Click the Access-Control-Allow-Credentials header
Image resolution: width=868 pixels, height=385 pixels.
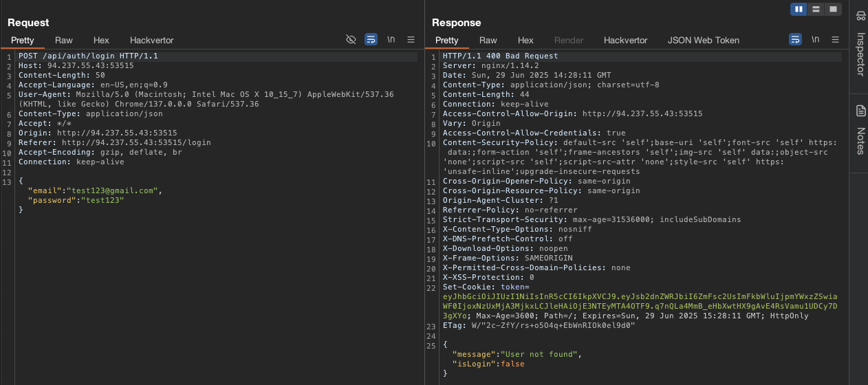[x=534, y=133]
